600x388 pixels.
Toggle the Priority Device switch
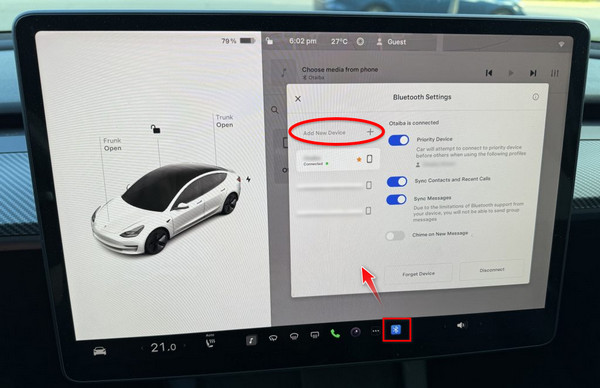click(x=398, y=140)
